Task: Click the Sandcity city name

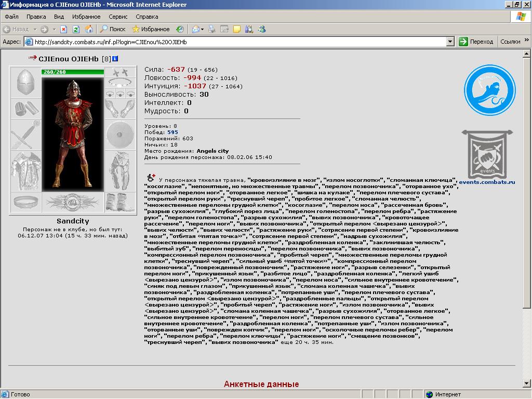Action: click(x=73, y=221)
